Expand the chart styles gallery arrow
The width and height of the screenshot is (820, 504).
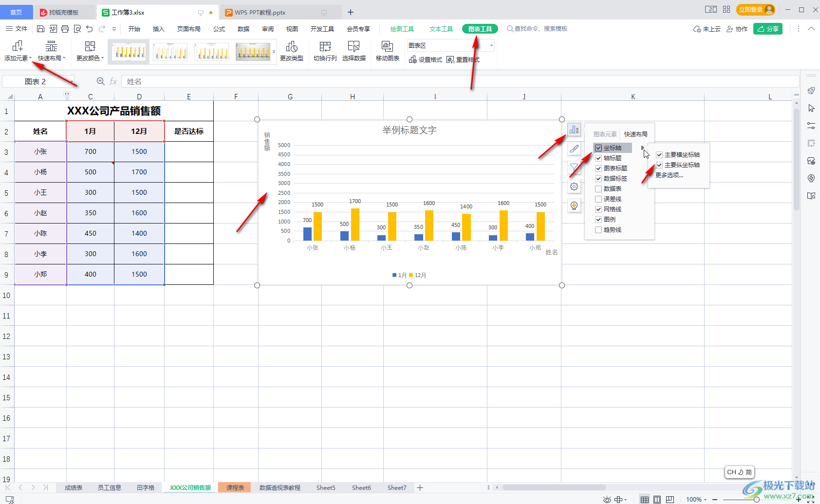[274, 51]
